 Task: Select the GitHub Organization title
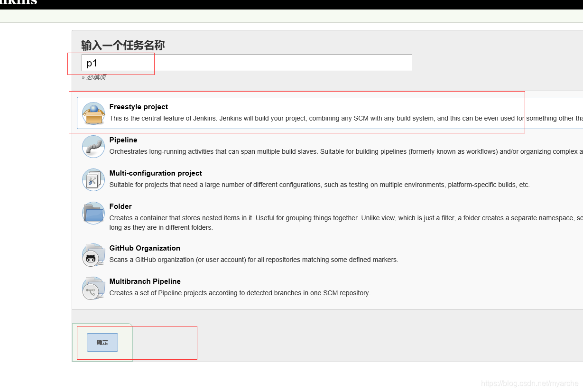click(x=145, y=248)
